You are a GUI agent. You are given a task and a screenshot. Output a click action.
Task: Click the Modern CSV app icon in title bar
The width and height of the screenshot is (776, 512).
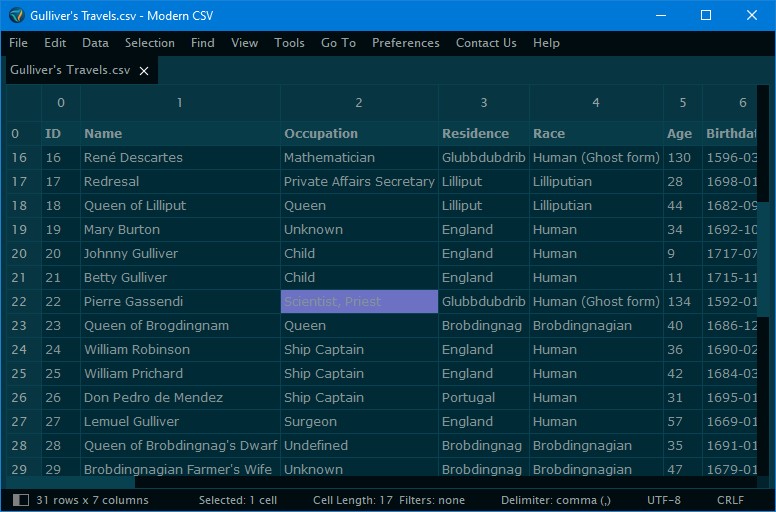click(16, 15)
